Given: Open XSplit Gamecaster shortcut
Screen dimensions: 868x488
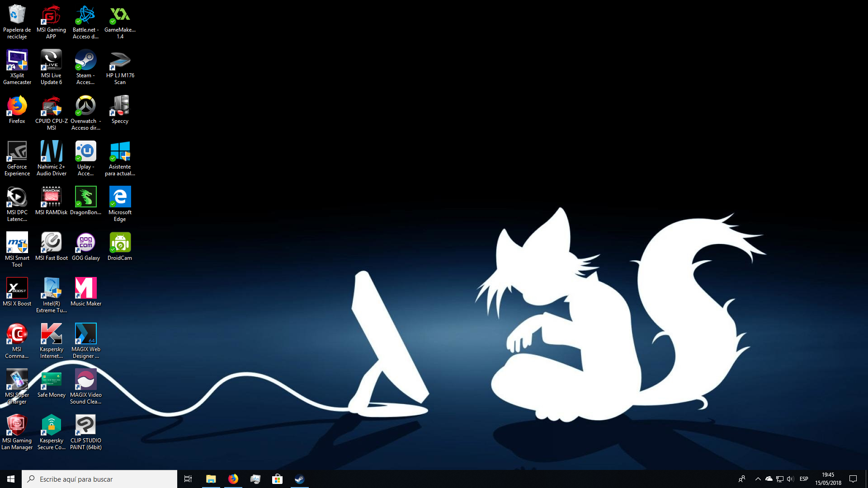Looking at the screenshot, I should (17, 67).
